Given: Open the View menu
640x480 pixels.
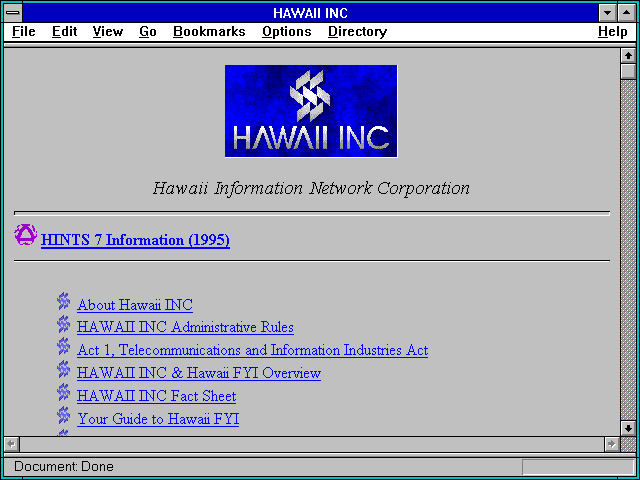Looking at the screenshot, I should point(108,32).
